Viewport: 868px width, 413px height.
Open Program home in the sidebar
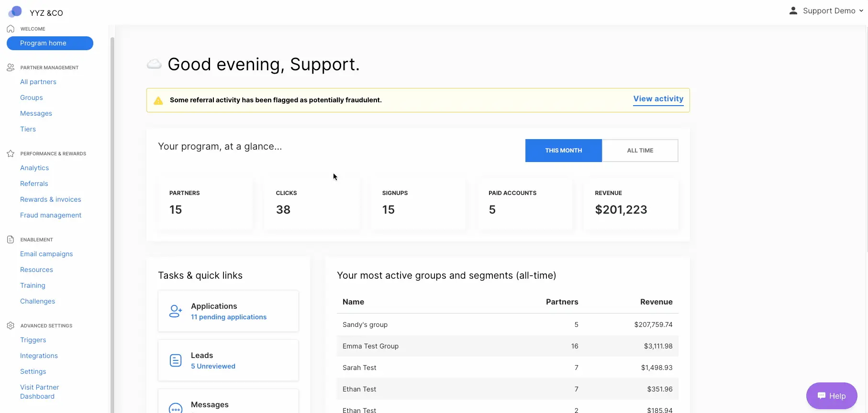coord(50,43)
